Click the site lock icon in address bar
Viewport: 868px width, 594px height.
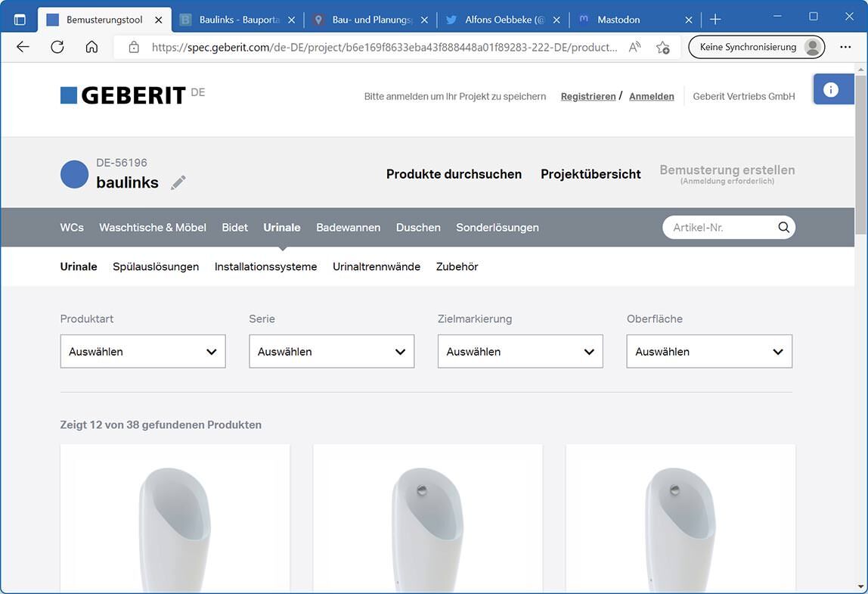coord(133,47)
